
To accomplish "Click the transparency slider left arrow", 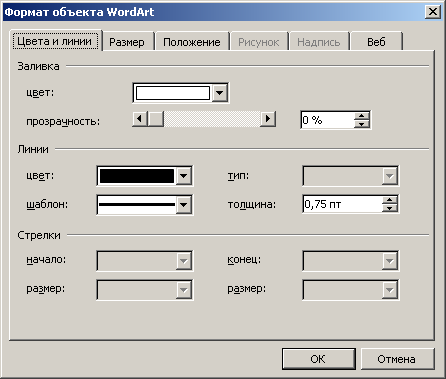I will pos(140,119).
